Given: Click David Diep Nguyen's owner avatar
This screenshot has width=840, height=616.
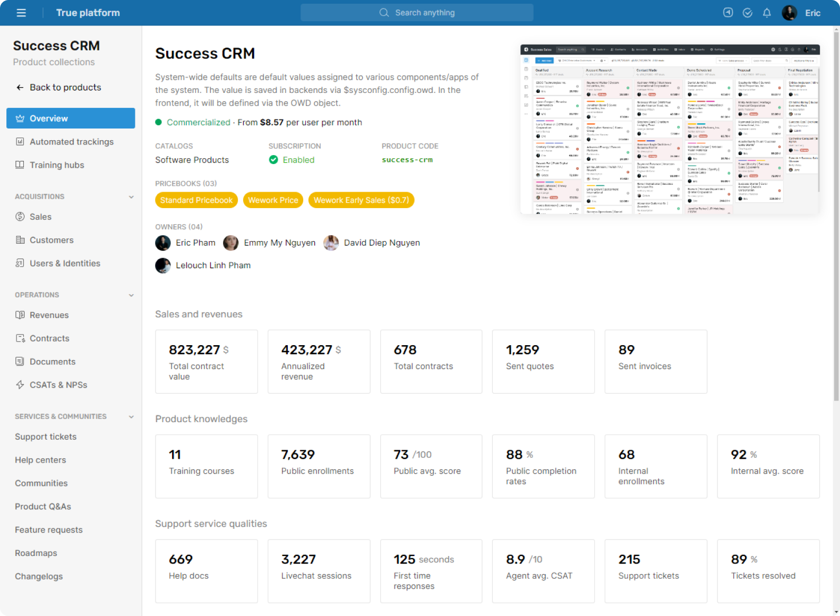Looking at the screenshot, I should click(x=331, y=243).
